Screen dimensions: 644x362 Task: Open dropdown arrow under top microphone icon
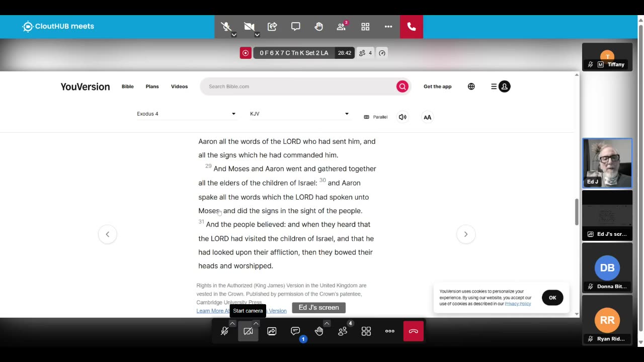(234, 35)
